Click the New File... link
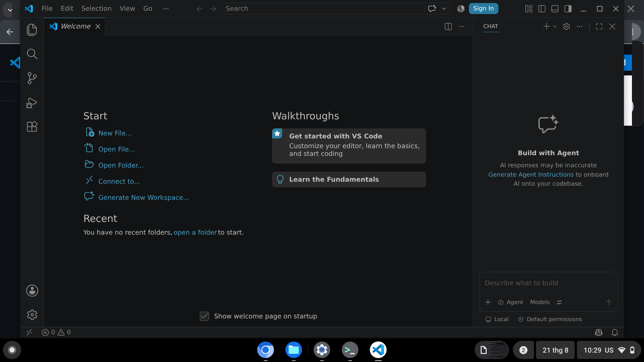 [x=115, y=133]
